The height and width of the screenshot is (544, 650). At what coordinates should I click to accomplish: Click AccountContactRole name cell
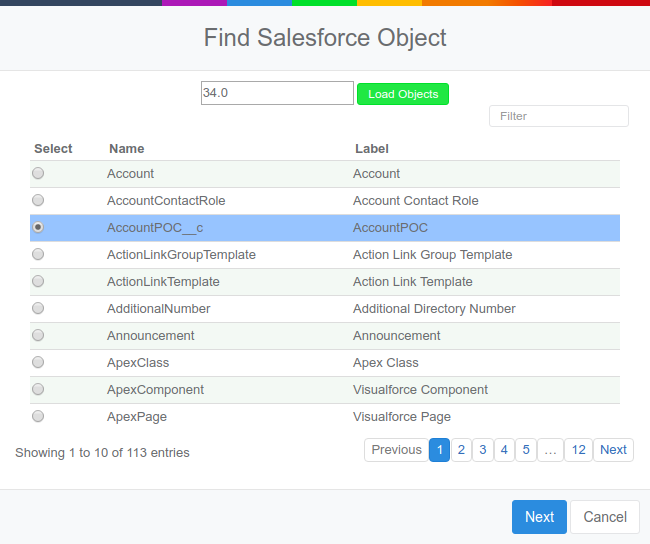(x=166, y=201)
